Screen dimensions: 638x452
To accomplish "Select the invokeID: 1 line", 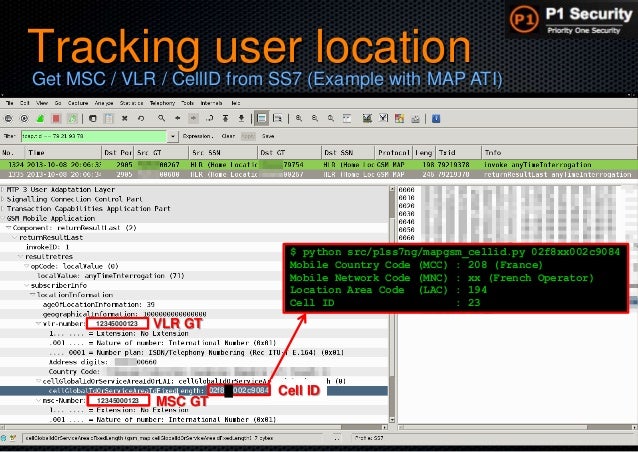I will click(48, 247).
